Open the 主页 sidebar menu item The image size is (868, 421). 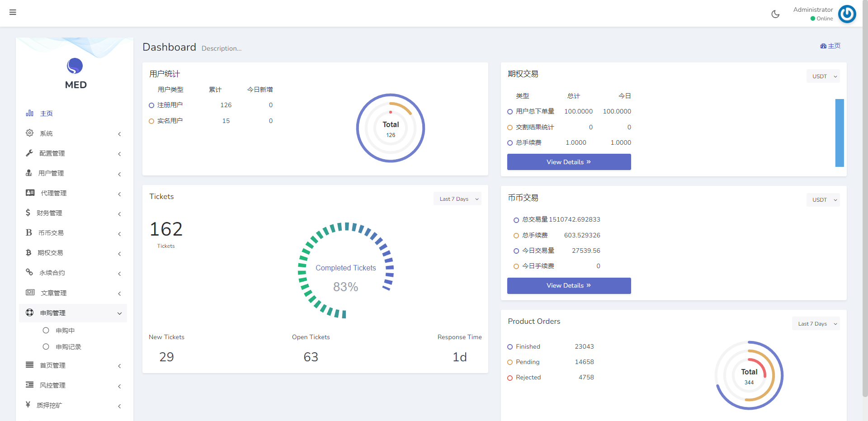click(x=47, y=114)
